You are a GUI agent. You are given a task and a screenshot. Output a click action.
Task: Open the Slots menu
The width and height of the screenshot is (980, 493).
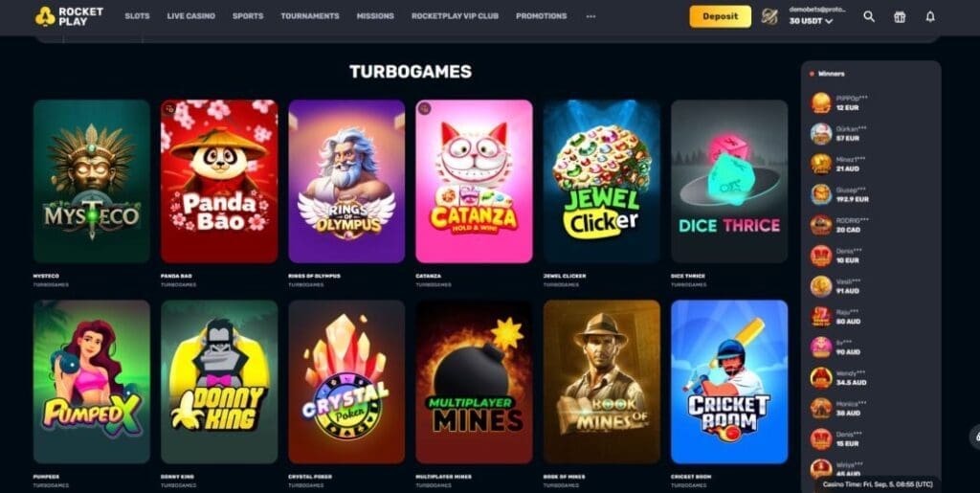click(x=137, y=16)
